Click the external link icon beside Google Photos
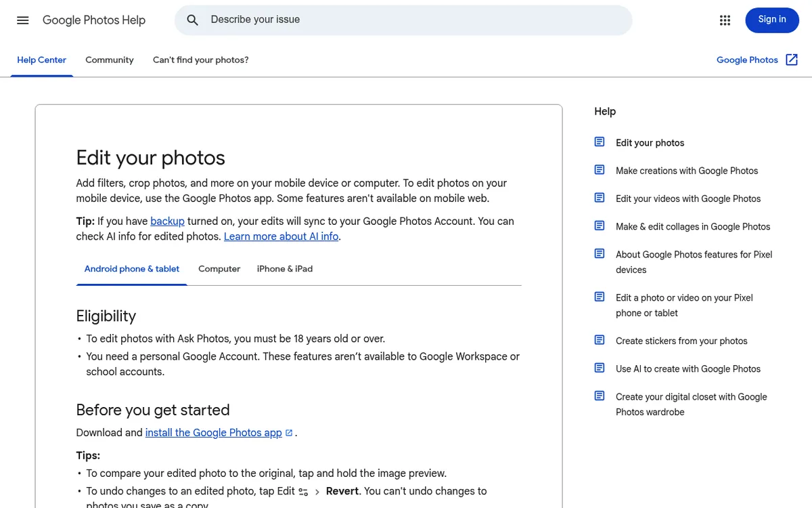The height and width of the screenshot is (508, 812). pos(792,60)
